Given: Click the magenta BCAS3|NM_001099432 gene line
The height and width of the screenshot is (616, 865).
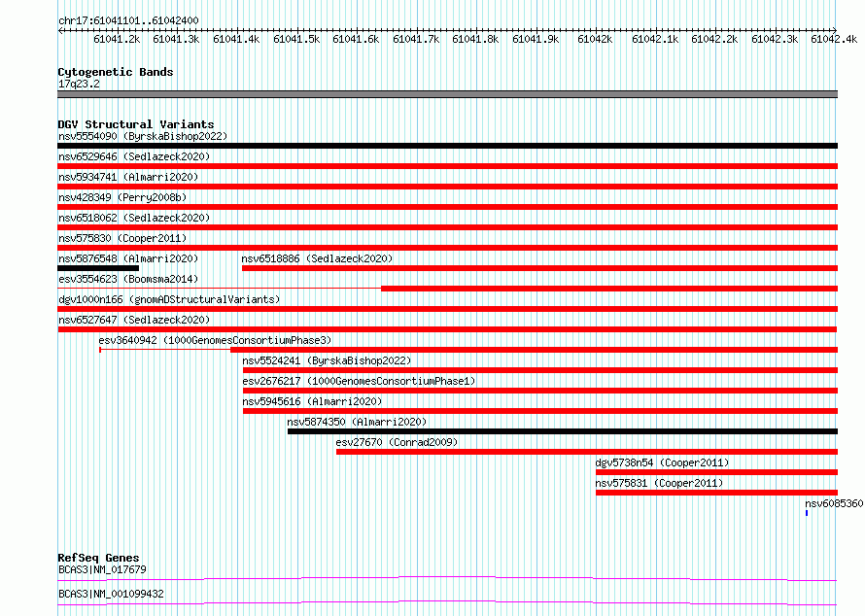Looking at the screenshot, I should pos(447,602).
